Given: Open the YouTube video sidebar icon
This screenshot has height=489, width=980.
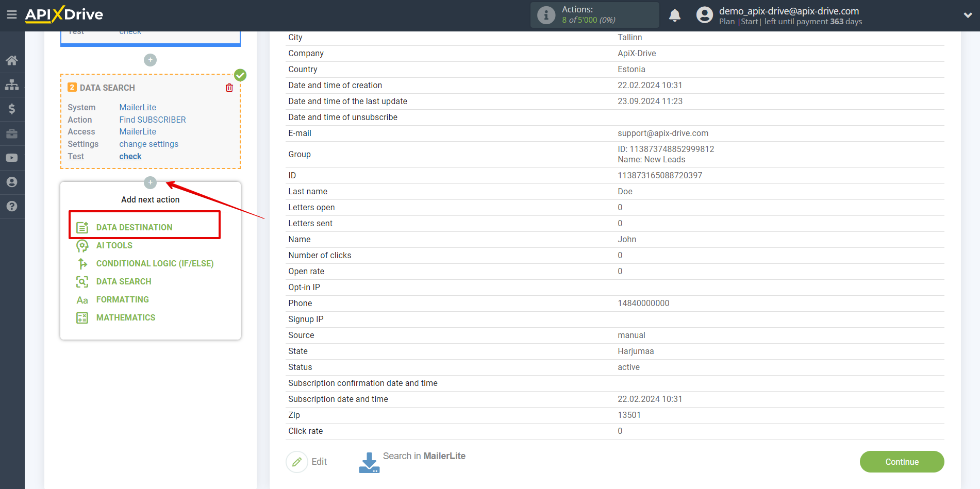Looking at the screenshot, I should coord(12,158).
